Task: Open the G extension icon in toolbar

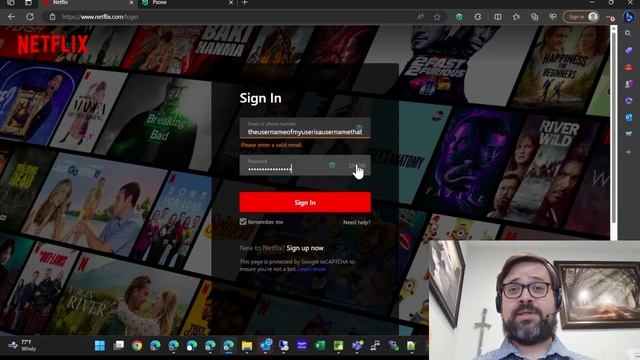Action: (x=478, y=17)
